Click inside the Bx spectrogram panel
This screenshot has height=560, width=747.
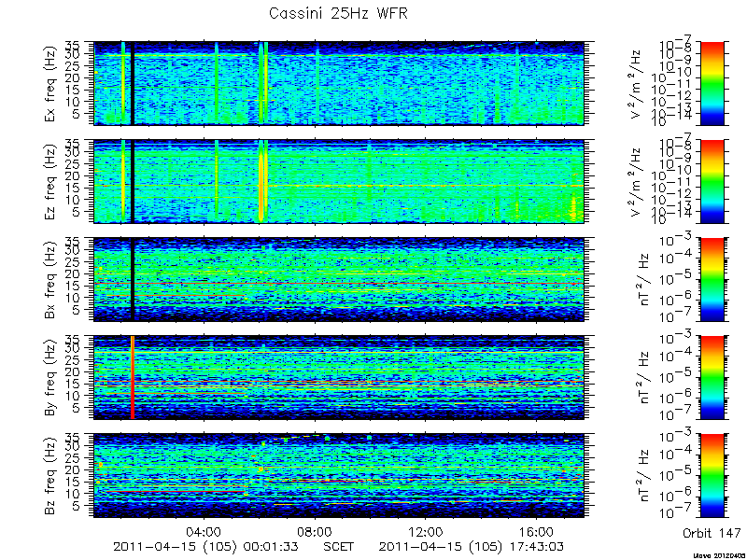339,279
